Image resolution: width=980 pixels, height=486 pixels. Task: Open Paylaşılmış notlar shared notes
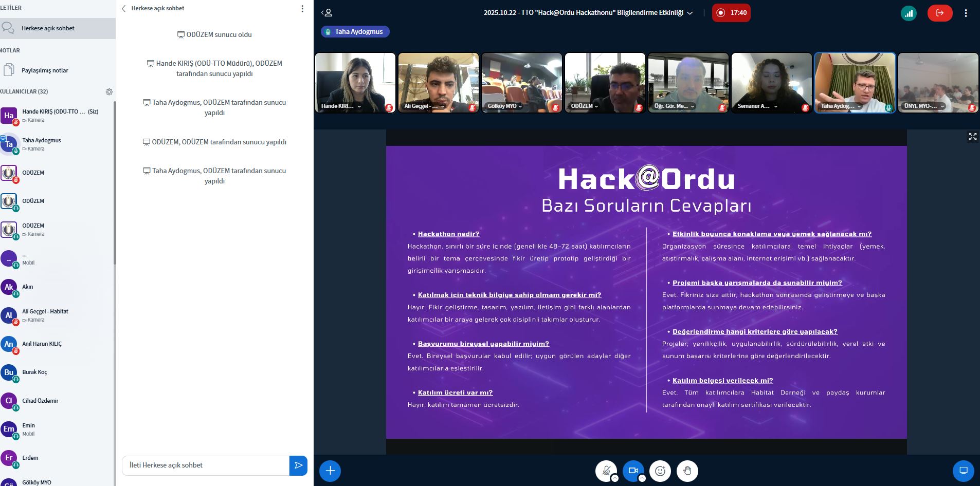coord(45,70)
